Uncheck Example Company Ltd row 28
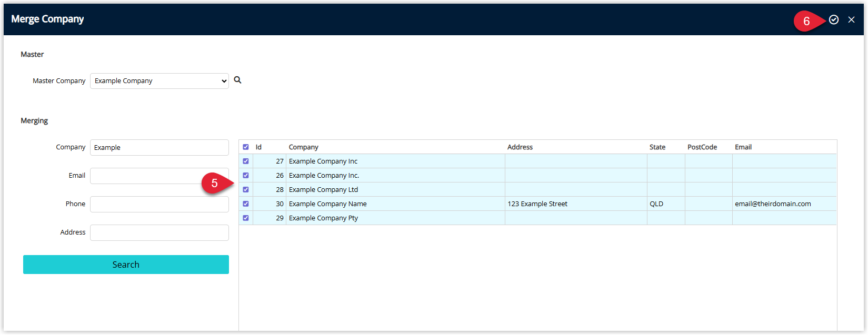Image resolution: width=868 pixels, height=335 pixels. (x=246, y=190)
